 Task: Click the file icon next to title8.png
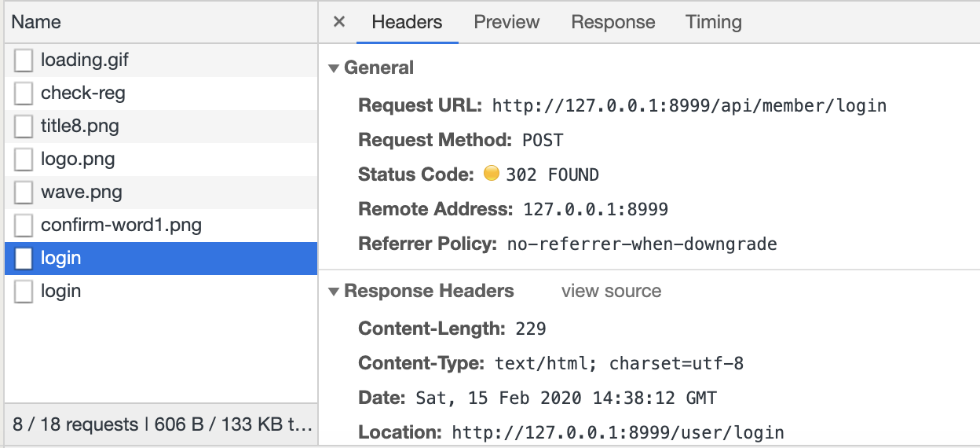click(x=24, y=127)
